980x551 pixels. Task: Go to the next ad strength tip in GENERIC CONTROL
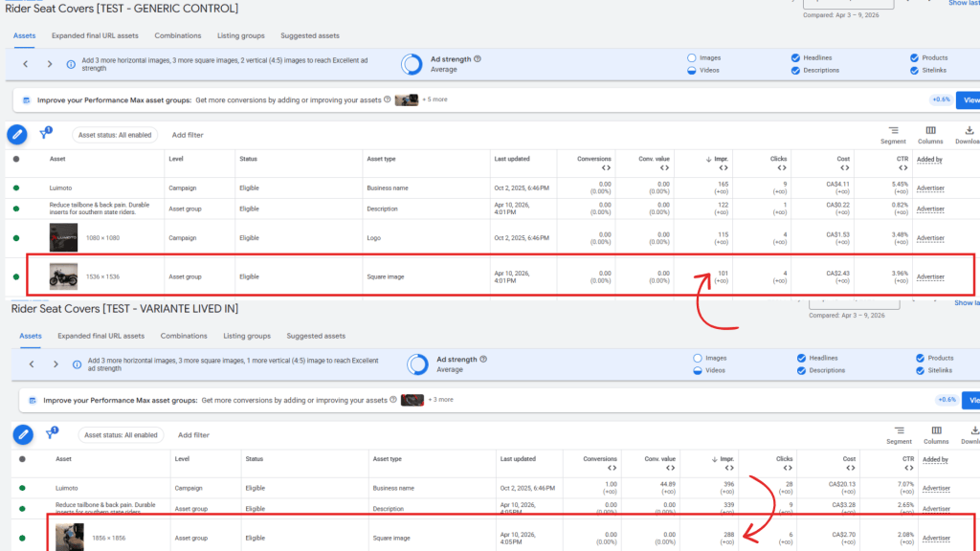(x=50, y=64)
